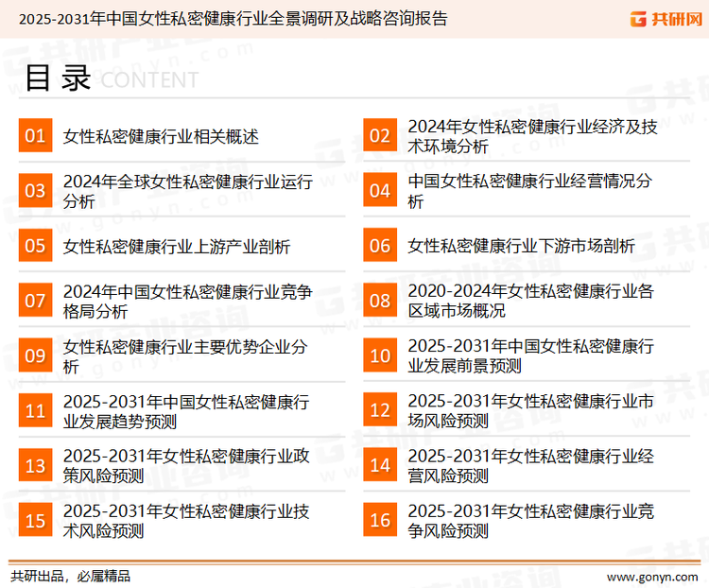Click the orange 09 chapter number box

pos(35,355)
